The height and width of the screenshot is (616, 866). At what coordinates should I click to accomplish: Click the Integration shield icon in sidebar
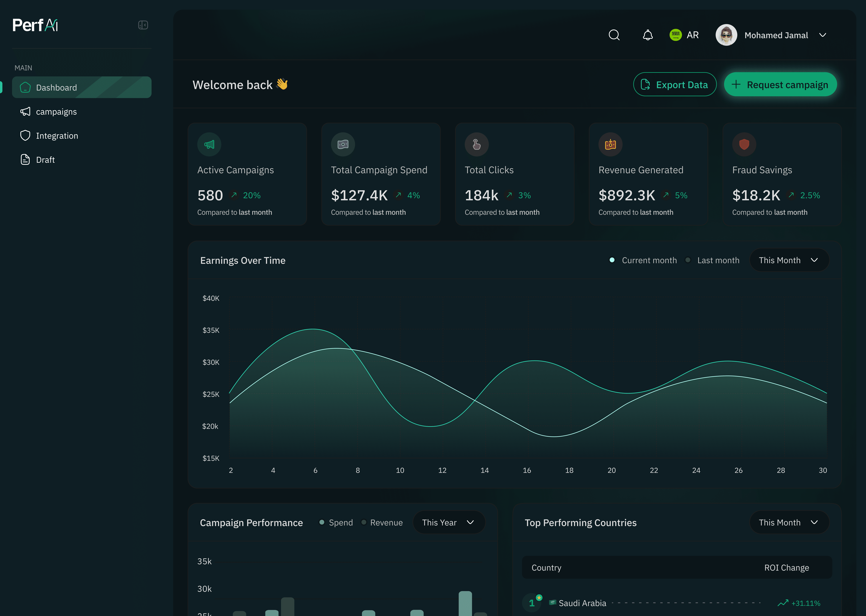tap(25, 135)
